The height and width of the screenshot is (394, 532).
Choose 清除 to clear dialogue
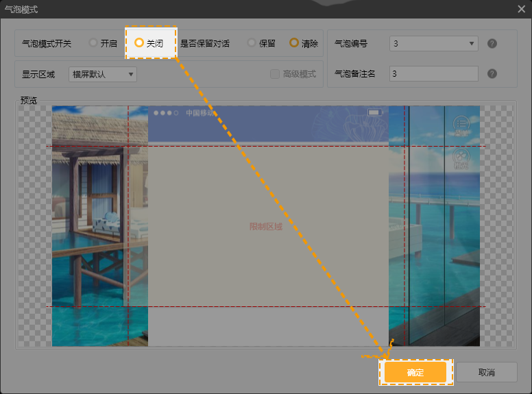click(x=294, y=43)
